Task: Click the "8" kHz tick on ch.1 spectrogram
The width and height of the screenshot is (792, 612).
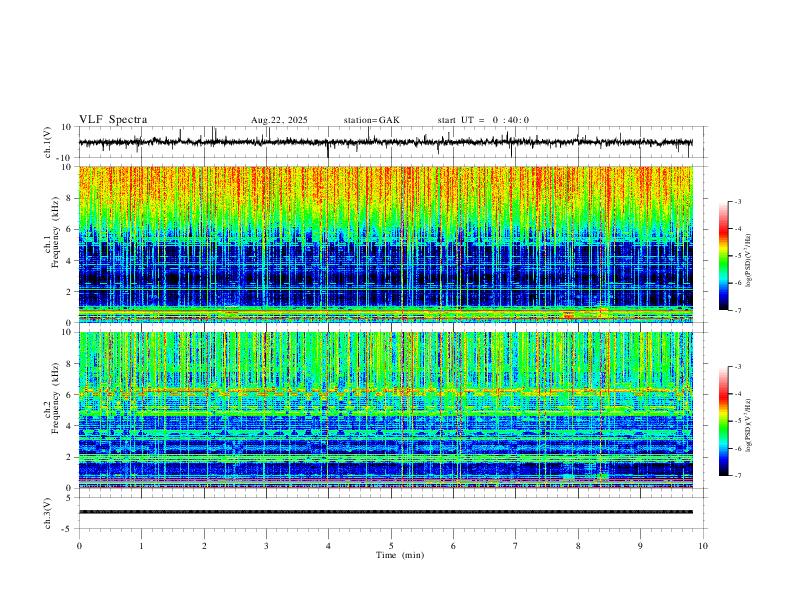Action: tap(69, 198)
